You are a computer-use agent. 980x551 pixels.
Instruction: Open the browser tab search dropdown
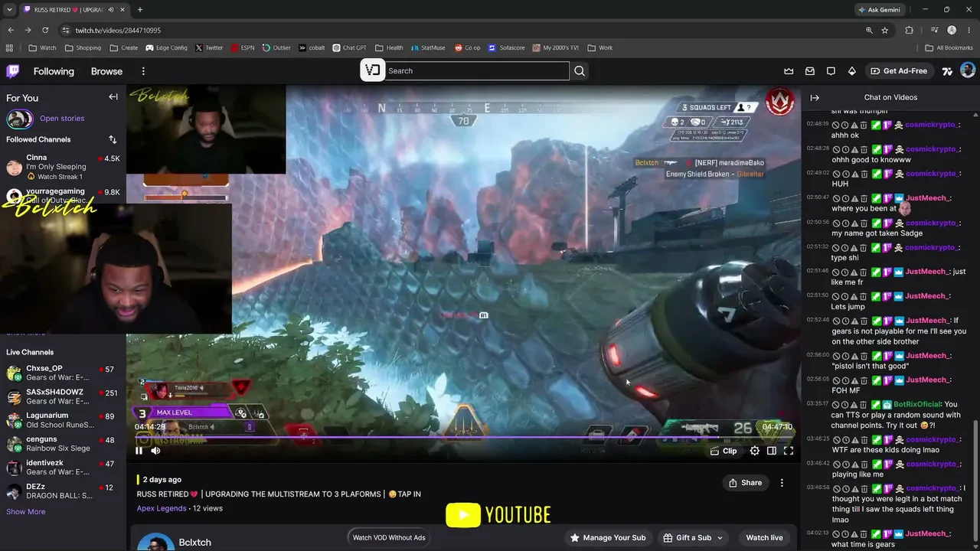click(9, 10)
